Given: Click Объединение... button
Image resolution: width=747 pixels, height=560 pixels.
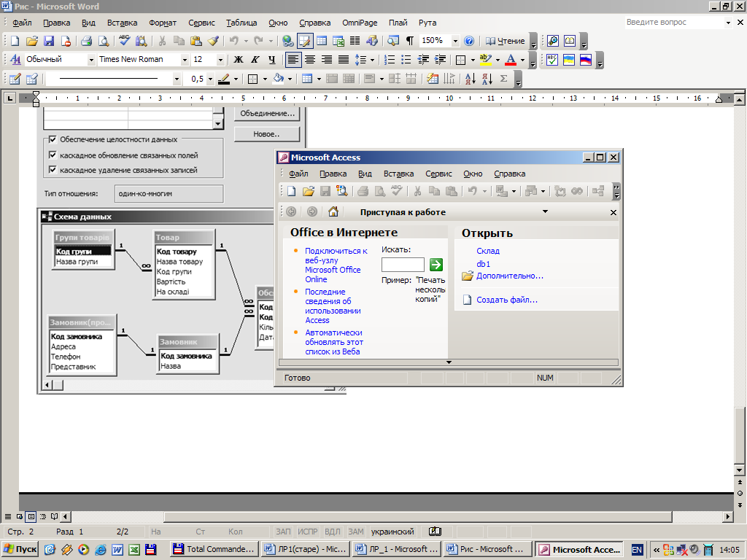Looking at the screenshot, I should (x=267, y=113).
